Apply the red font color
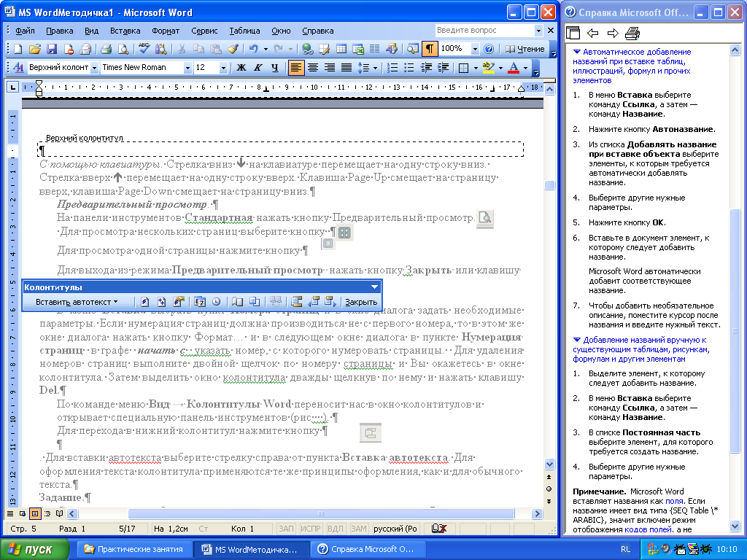The image size is (747, 560). point(514,68)
